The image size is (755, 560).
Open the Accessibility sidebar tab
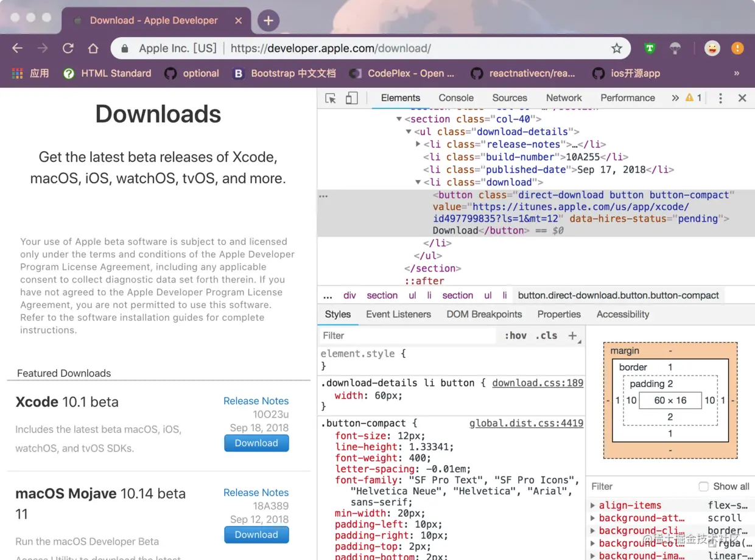[623, 315]
